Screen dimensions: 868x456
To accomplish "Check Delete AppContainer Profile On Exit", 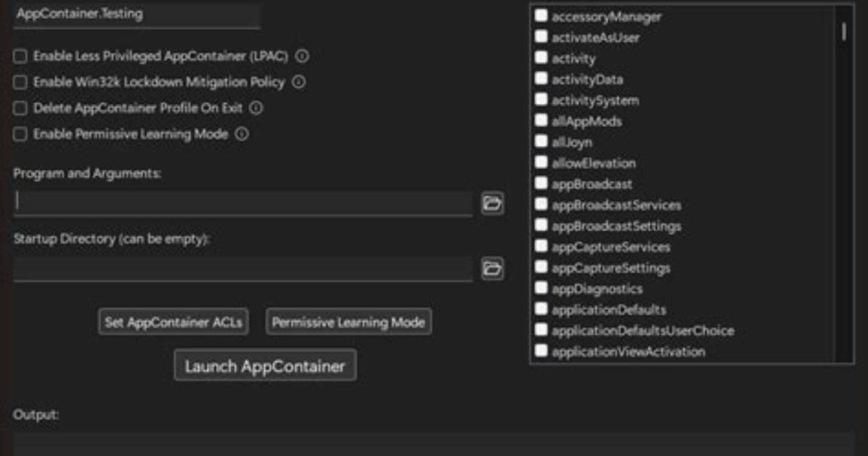I will tap(20, 108).
